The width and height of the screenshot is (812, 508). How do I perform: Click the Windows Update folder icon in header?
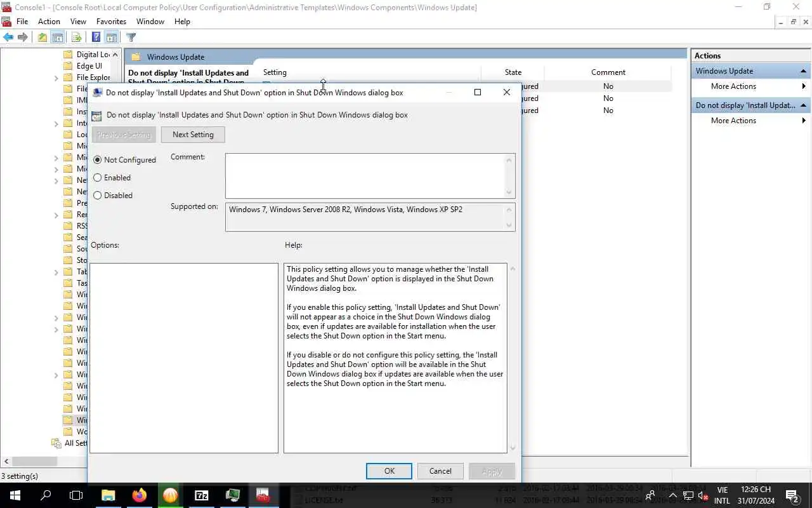(135, 57)
